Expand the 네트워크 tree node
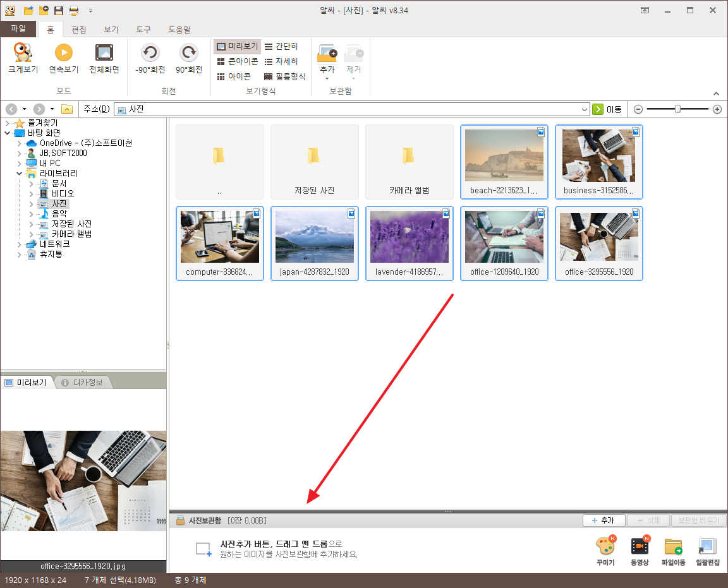 19,244
